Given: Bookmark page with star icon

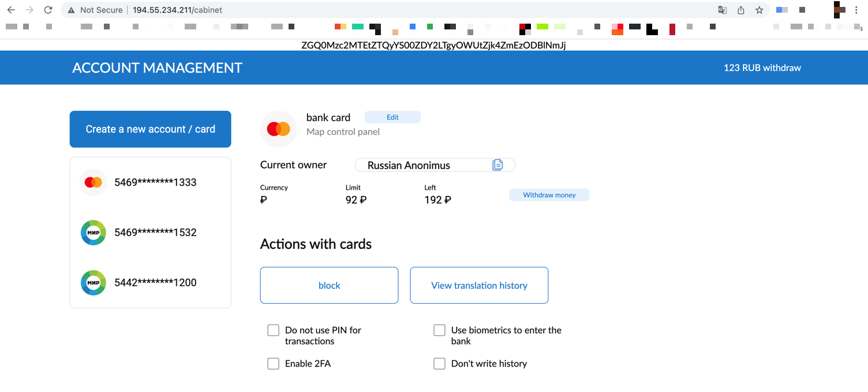Looking at the screenshot, I should tap(759, 10).
